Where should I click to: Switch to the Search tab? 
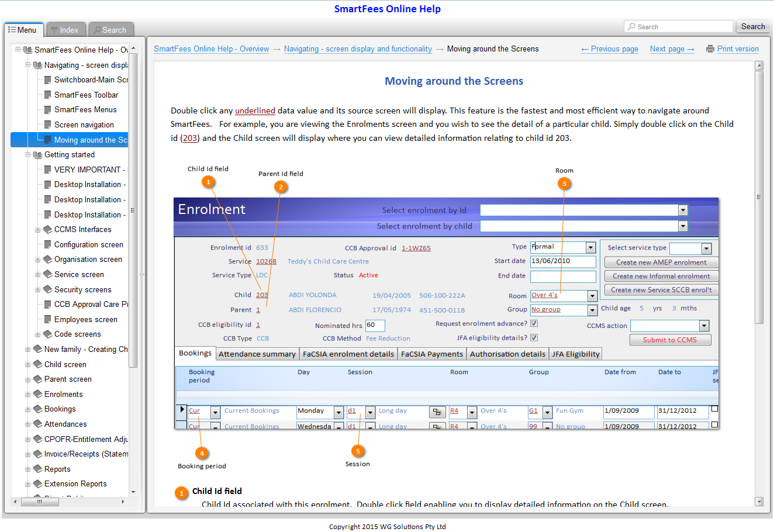(x=110, y=30)
